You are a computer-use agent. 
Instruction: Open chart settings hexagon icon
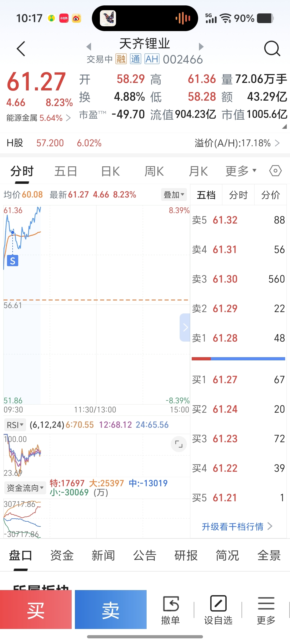click(275, 171)
